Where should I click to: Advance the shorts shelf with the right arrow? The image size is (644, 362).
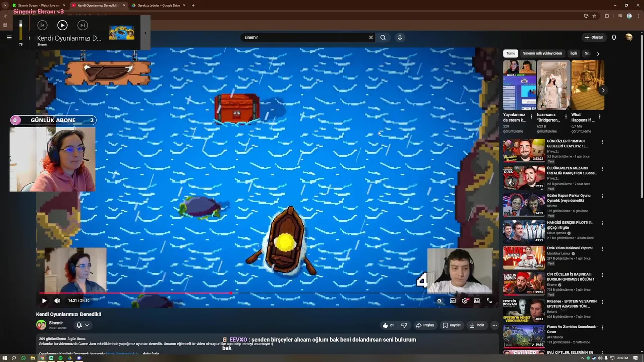[x=603, y=90]
